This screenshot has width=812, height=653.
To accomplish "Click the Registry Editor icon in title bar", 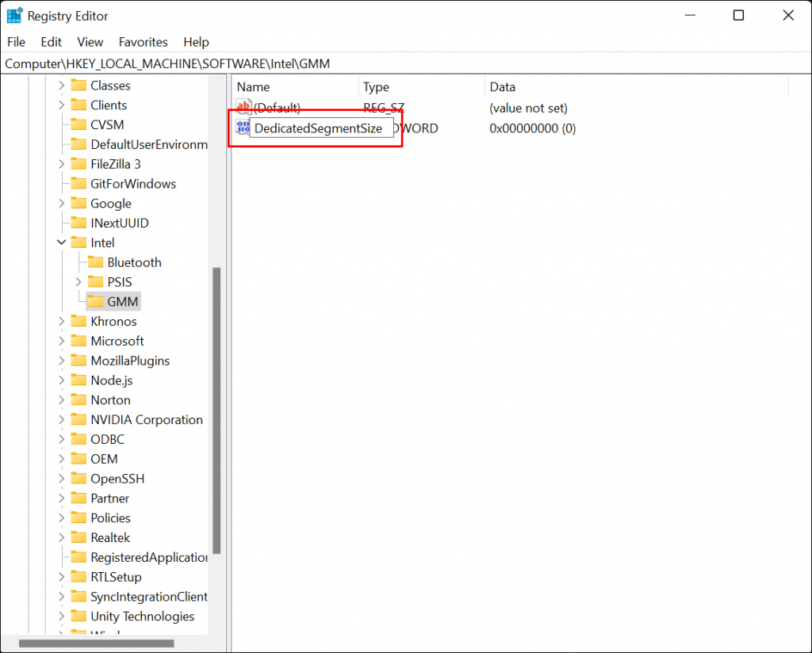I will [13, 14].
